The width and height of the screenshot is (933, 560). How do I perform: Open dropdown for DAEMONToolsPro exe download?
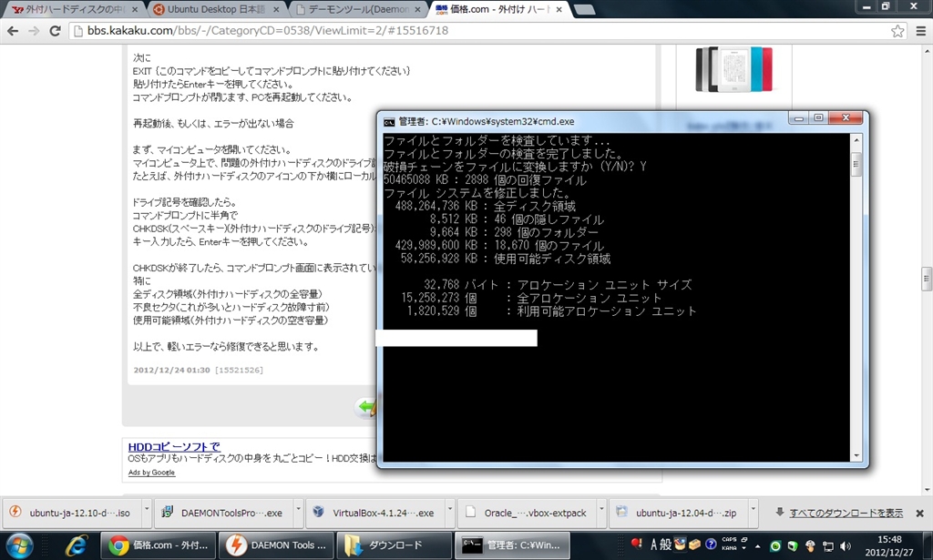[299, 512]
